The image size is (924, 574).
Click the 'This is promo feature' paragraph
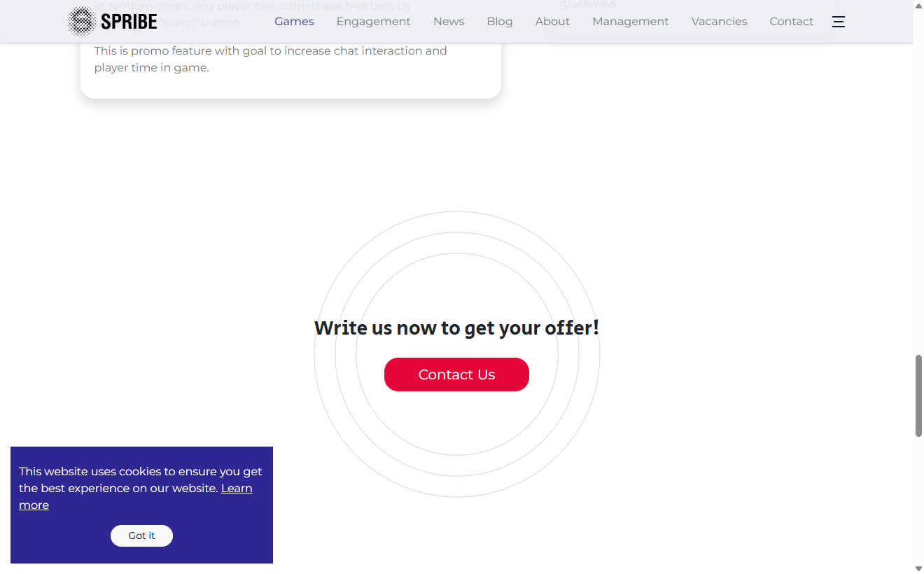point(271,59)
